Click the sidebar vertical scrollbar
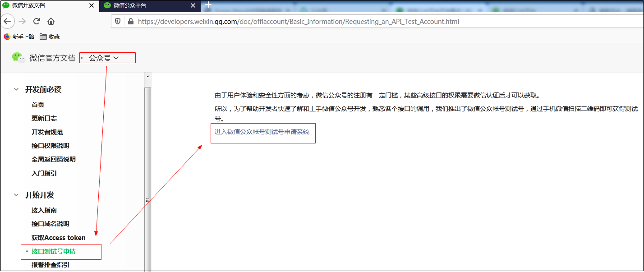The width and height of the screenshot is (644, 272). [x=147, y=178]
